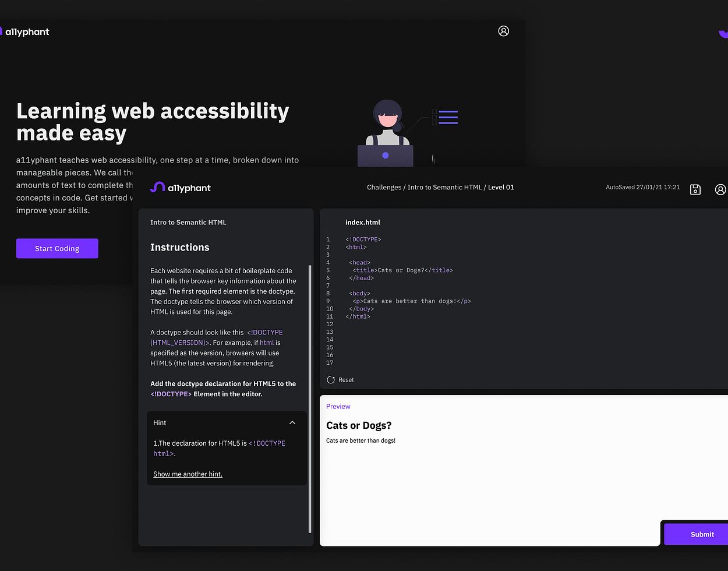This screenshot has width=728, height=571.
Task: Select the index.html file tab
Action: [363, 222]
